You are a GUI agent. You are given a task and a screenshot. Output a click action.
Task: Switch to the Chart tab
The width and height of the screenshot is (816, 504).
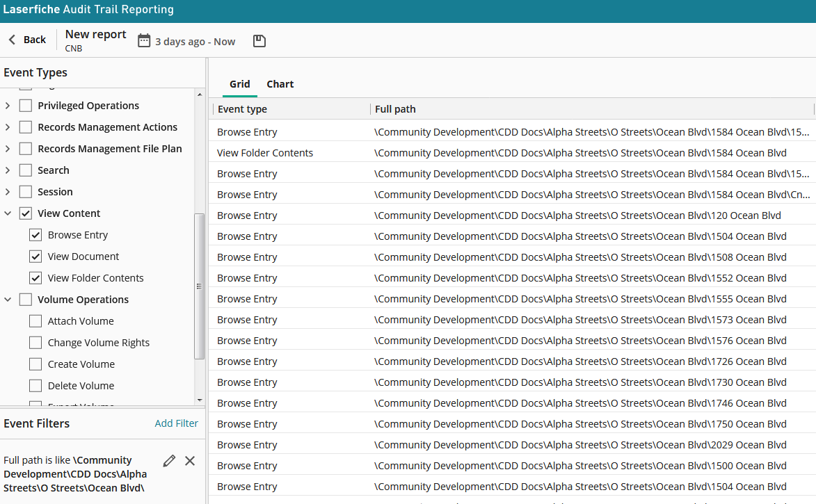click(280, 84)
